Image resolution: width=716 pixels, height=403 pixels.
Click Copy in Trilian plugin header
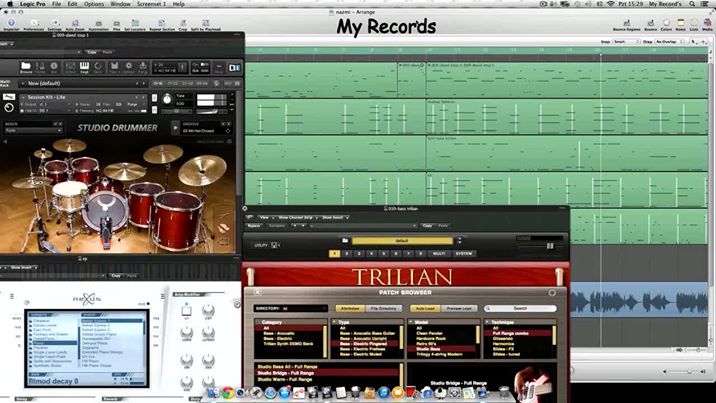click(x=427, y=226)
